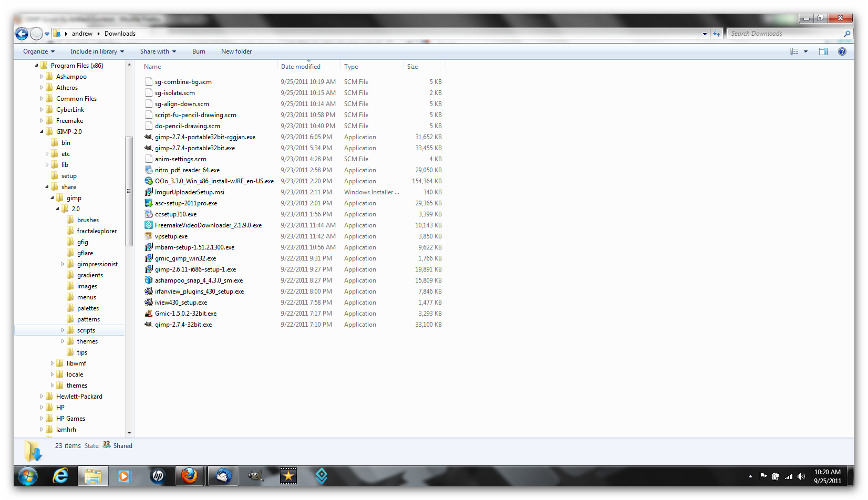Image resolution: width=868 pixels, height=500 pixels.
Task: Collapse the Program Files (x86) tree node
Action: [36, 66]
